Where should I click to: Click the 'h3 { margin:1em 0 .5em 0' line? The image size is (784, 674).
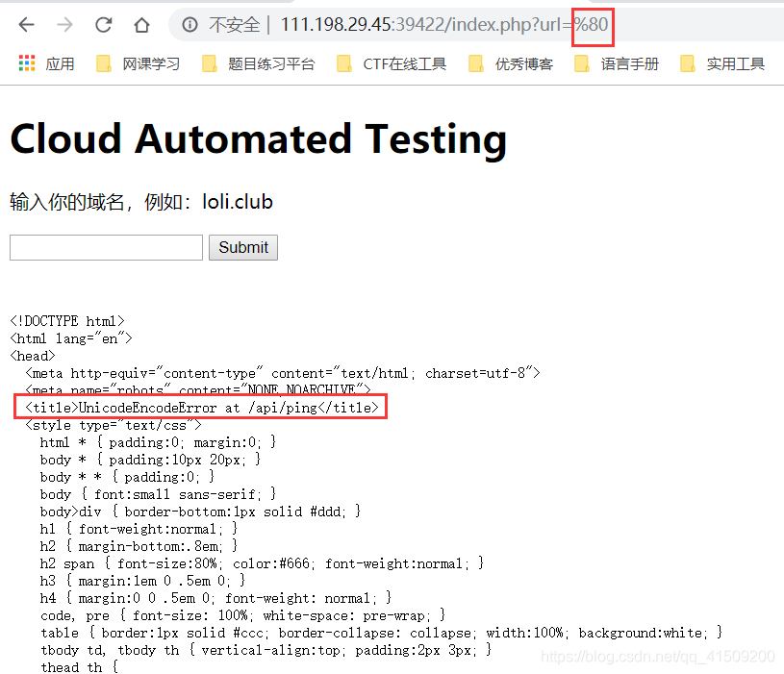pos(142,581)
